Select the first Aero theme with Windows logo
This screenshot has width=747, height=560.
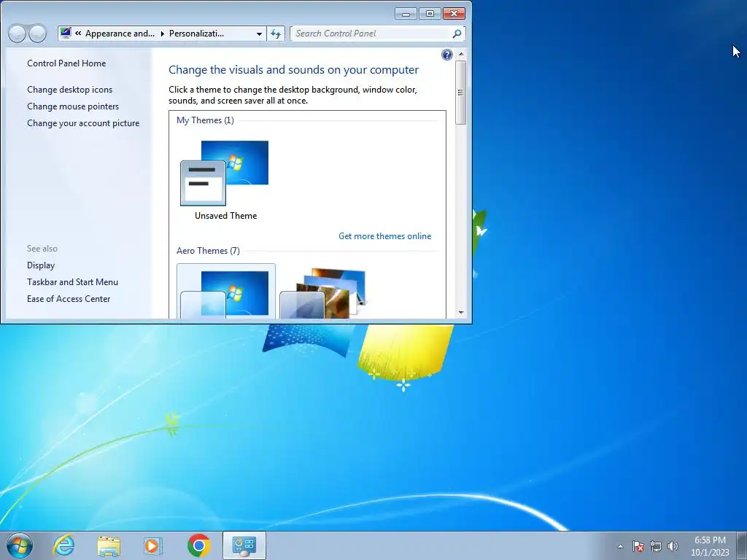[226, 292]
